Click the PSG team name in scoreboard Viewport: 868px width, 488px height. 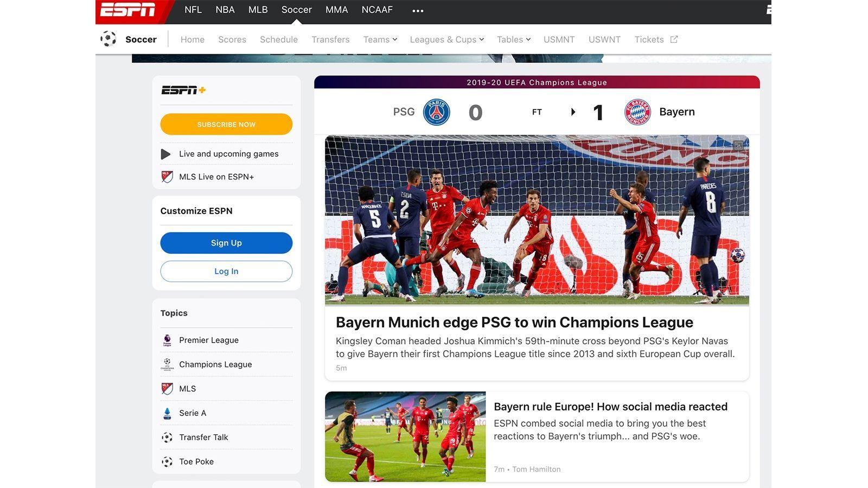click(404, 112)
